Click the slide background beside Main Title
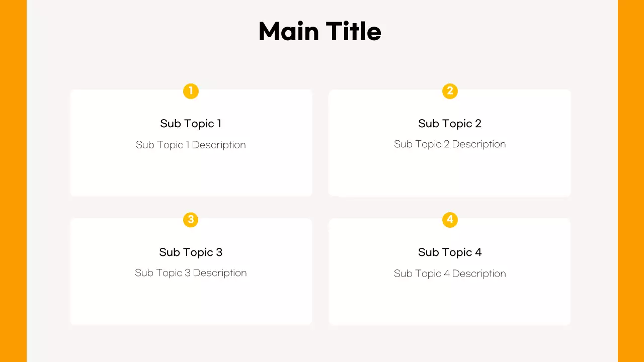The height and width of the screenshot is (362, 644). (151, 31)
